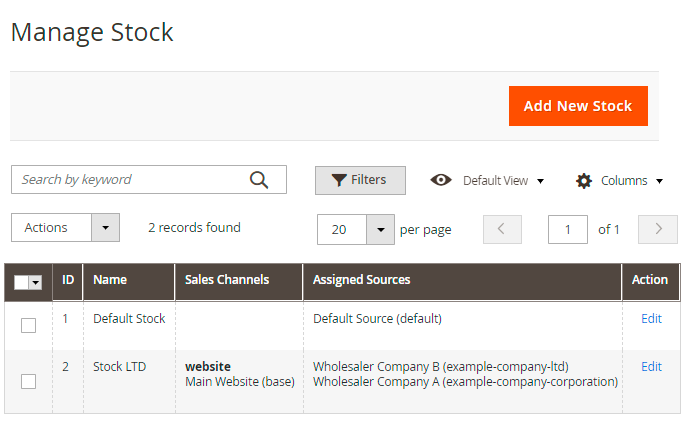
Task: Click the funnel Filters button
Action: click(360, 180)
